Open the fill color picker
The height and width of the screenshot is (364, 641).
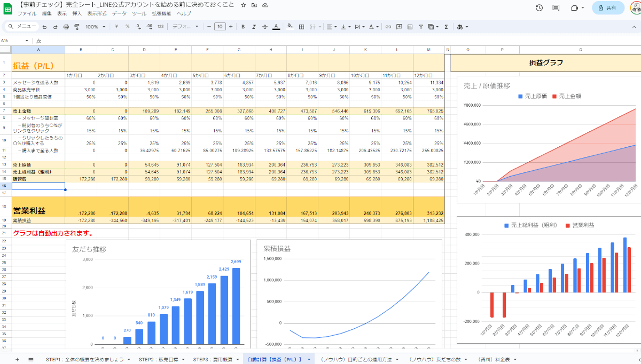(x=290, y=27)
